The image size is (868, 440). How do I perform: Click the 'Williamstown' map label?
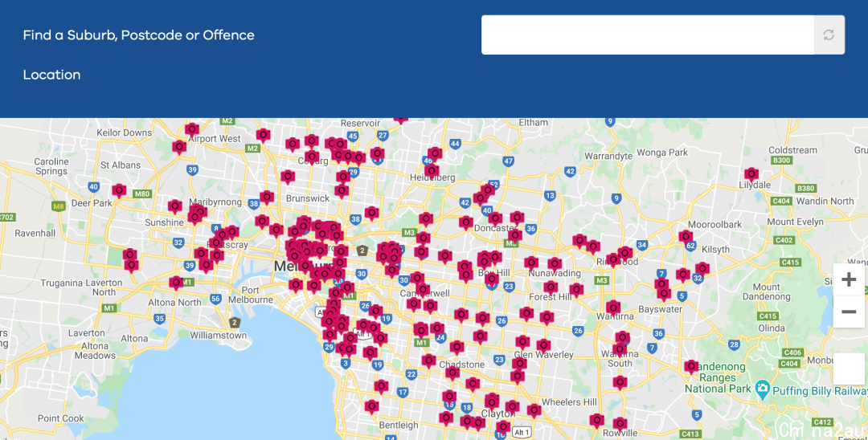coord(218,335)
